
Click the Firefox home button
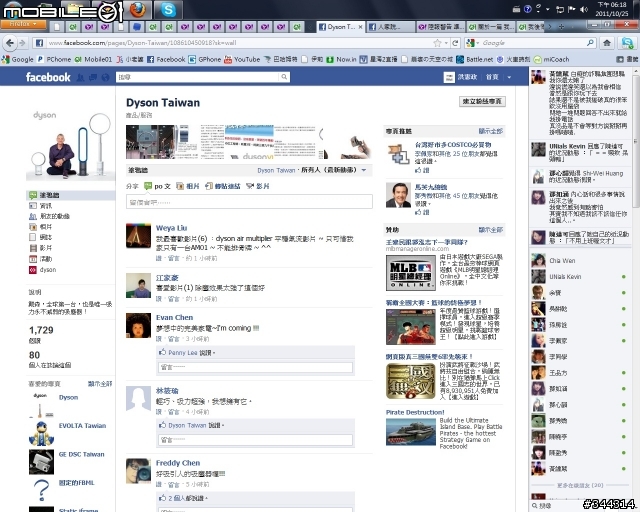click(607, 43)
